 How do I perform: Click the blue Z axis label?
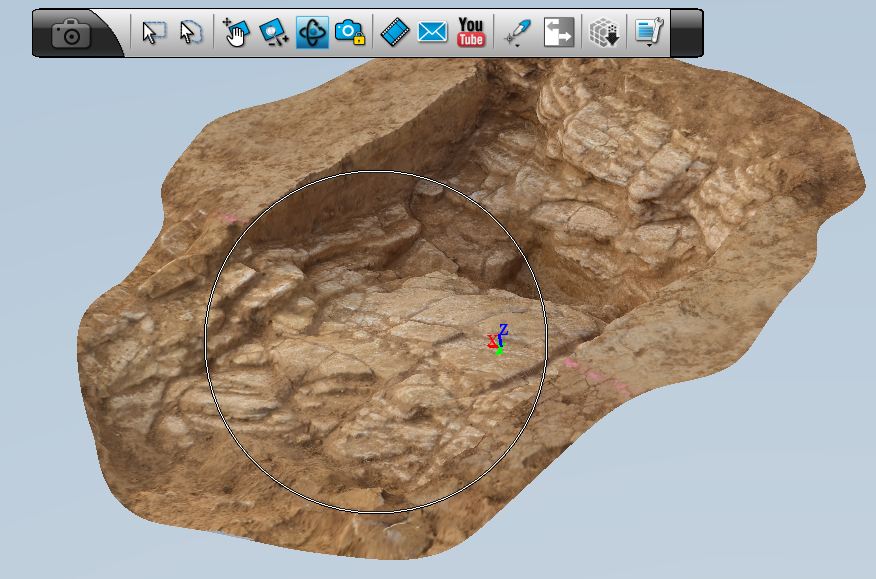coord(504,330)
